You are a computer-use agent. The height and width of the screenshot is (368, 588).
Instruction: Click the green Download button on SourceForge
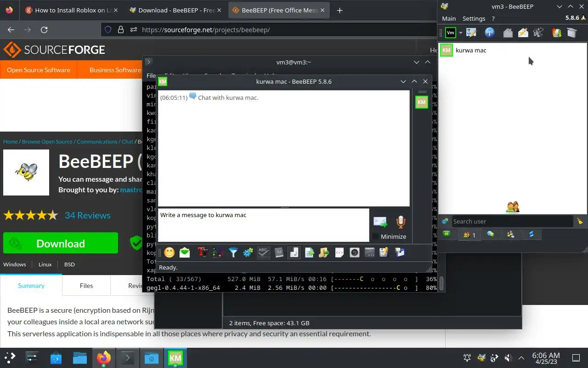click(x=61, y=243)
